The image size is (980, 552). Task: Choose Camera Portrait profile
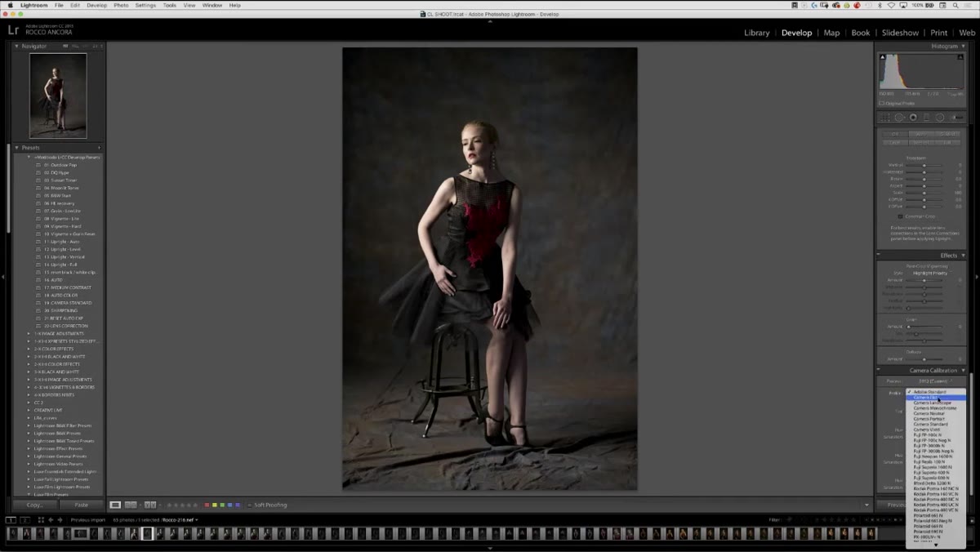point(935,419)
